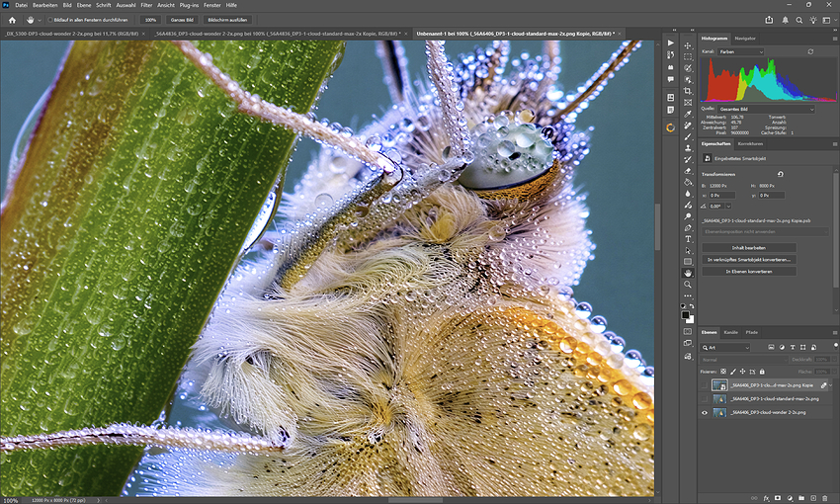The height and width of the screenshot is (504, 840).
Task: Select the Hand tool in toolbar
Action: click(x=688, y=273)
